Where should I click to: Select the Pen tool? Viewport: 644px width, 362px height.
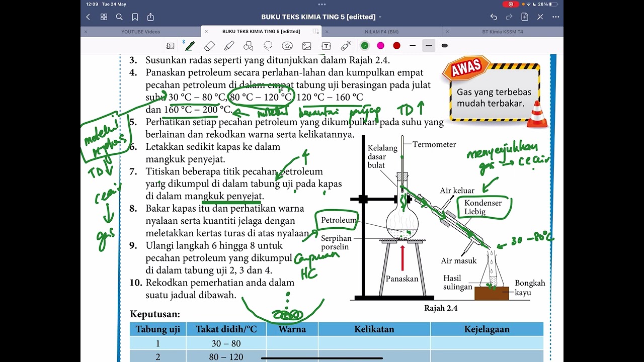[x=190, y=46]
